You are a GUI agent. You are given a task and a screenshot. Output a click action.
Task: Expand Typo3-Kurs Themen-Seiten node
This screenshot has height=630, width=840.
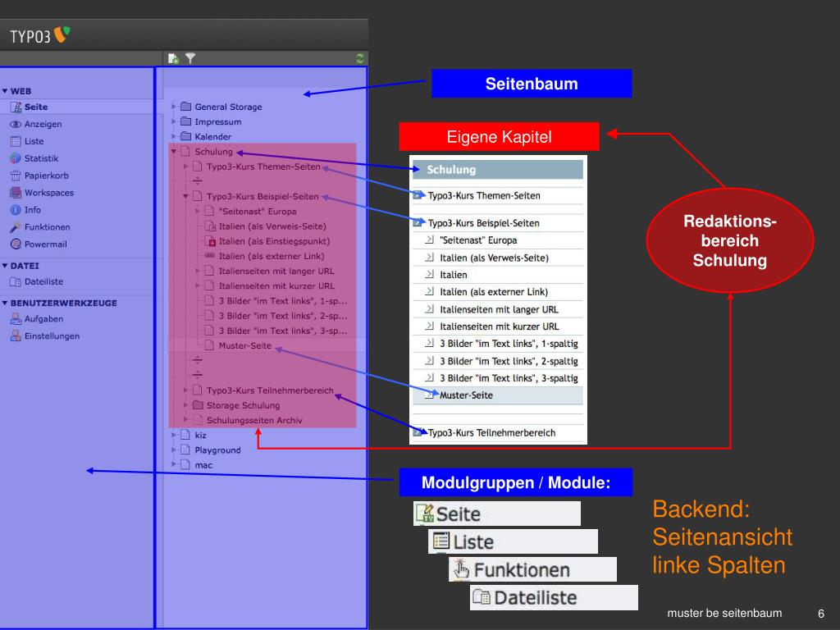tap(185, 167)
